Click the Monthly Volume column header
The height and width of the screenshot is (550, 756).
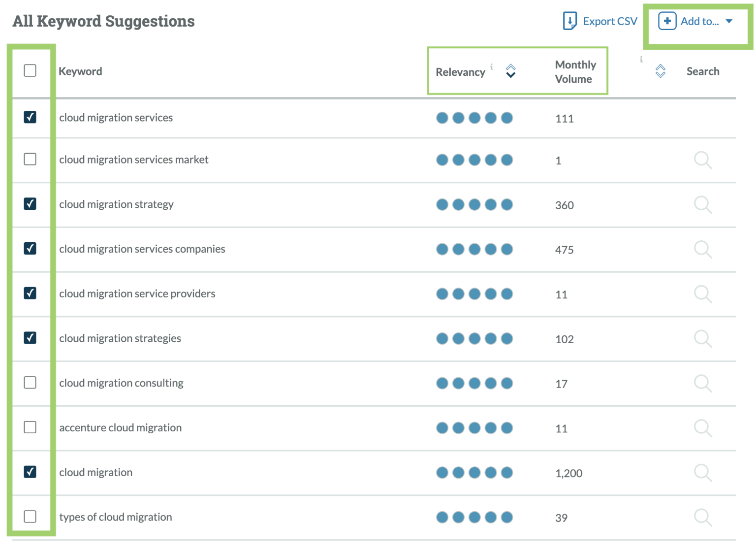(575, 72)
